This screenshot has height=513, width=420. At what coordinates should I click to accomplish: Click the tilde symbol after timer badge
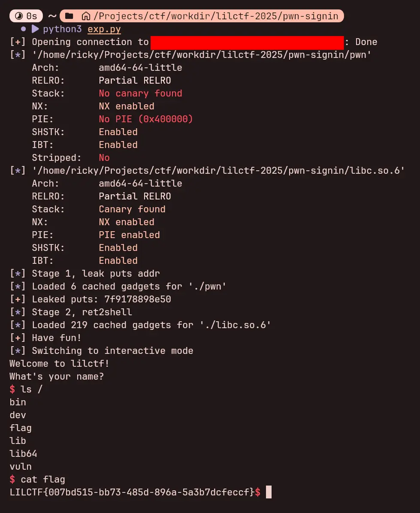pyautogui.click(x=52, y=16)
